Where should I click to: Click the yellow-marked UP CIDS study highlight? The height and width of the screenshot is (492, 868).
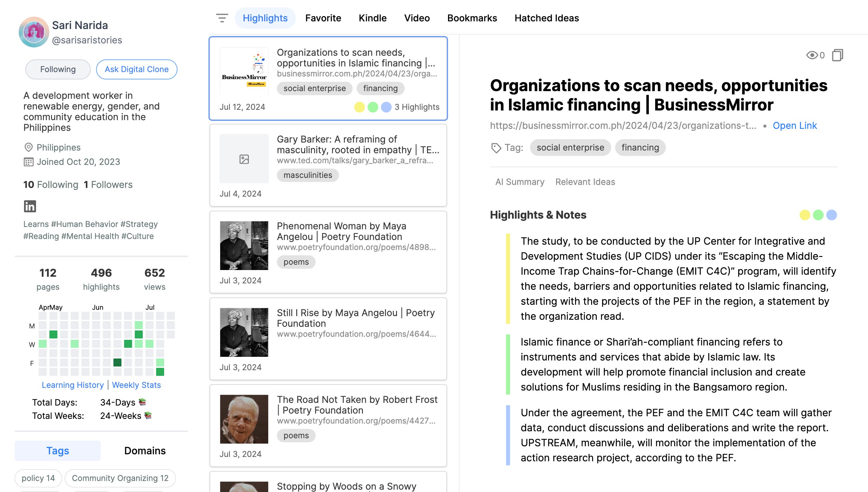pyautogui.click(x=678, y=279)
